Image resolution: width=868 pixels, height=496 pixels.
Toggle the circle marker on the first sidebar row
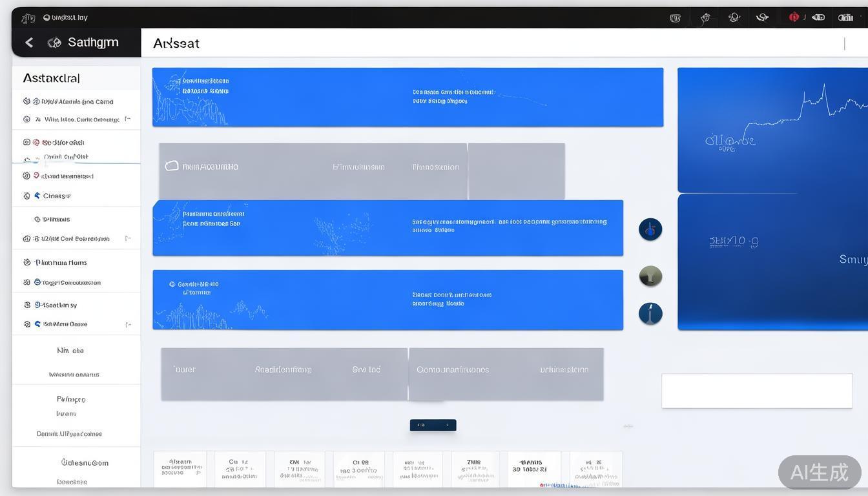pos(26,101)
